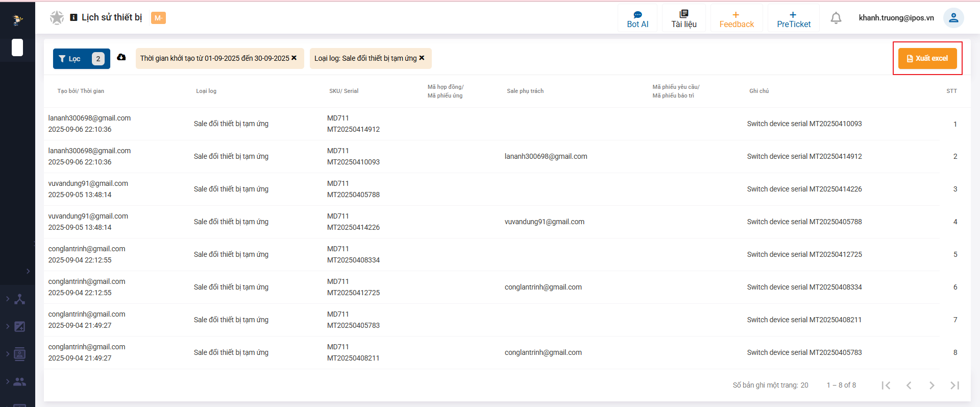The image size is (980, 407).
Task: Remove the Loại log filter chip
Action: [422, 58]
